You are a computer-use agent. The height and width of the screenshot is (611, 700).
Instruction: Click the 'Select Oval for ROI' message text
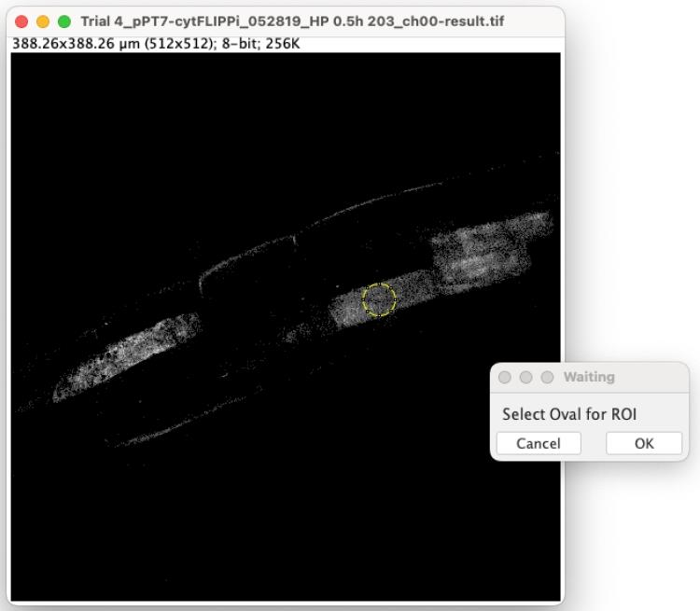pyautogui.click(x=569, y=414)
